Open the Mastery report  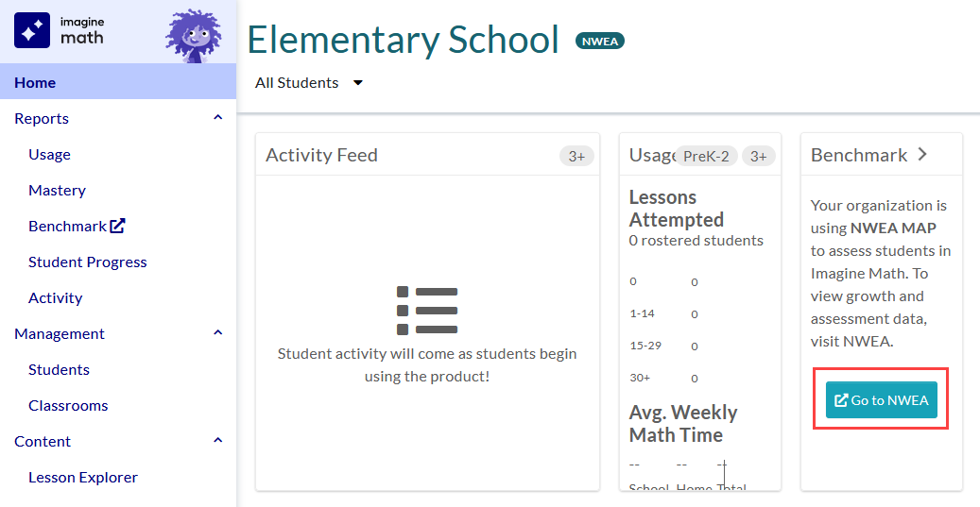[57, 191]
